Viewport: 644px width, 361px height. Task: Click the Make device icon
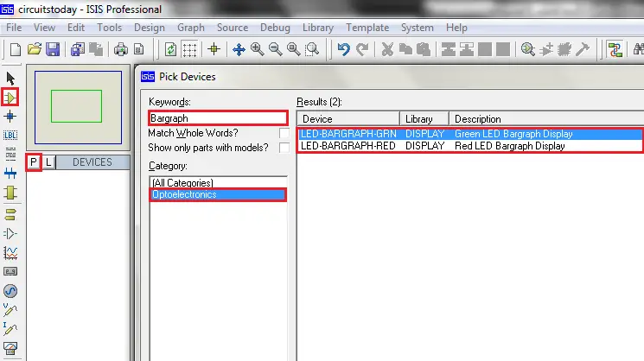[x=546, y=49]
